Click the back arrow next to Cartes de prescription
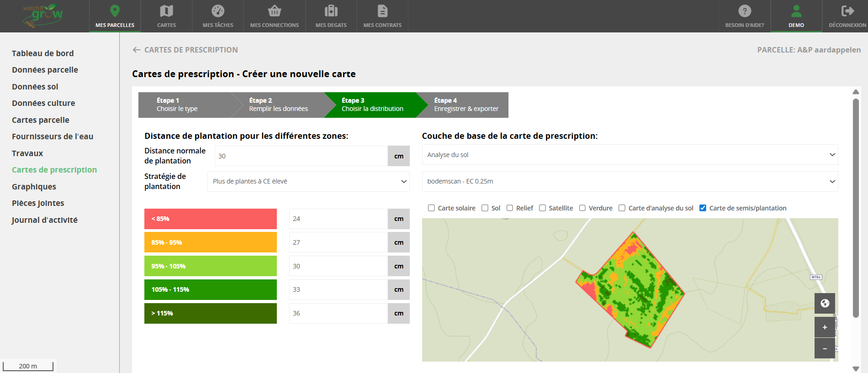868x373 pixels. tap(136, 50)
